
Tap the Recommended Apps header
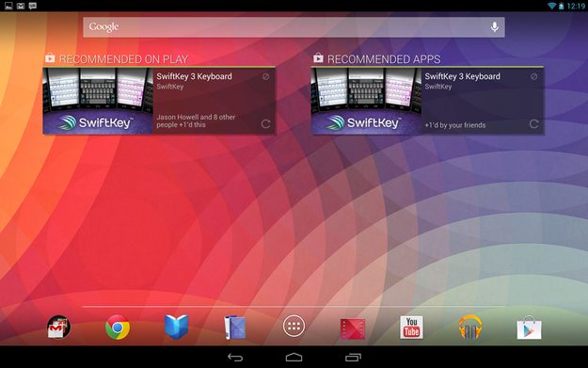[x=384, y=59]
